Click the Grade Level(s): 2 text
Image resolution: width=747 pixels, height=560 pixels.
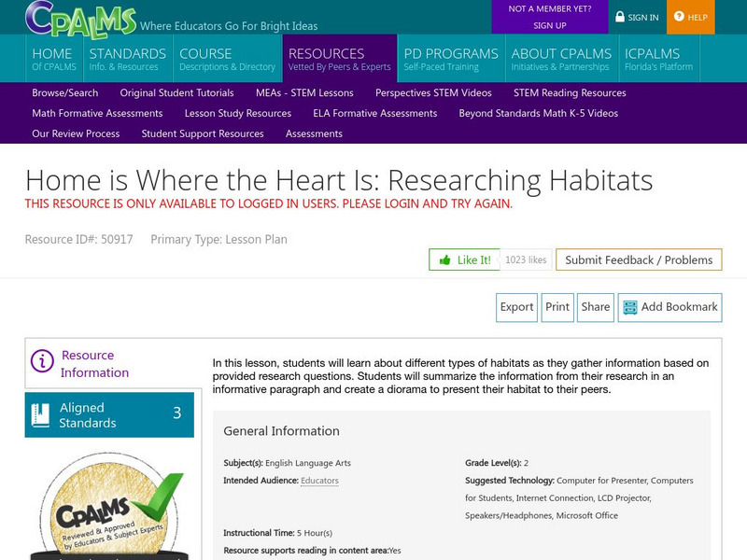pos(497,463)
